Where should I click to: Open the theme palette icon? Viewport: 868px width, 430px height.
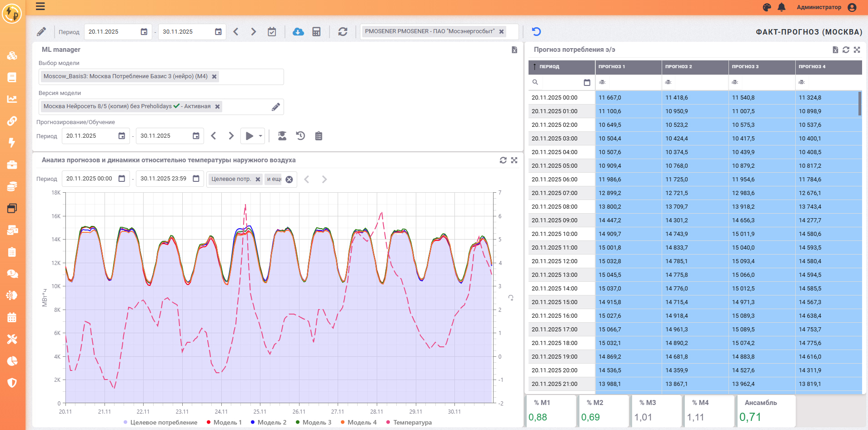(x=767, y=7)
